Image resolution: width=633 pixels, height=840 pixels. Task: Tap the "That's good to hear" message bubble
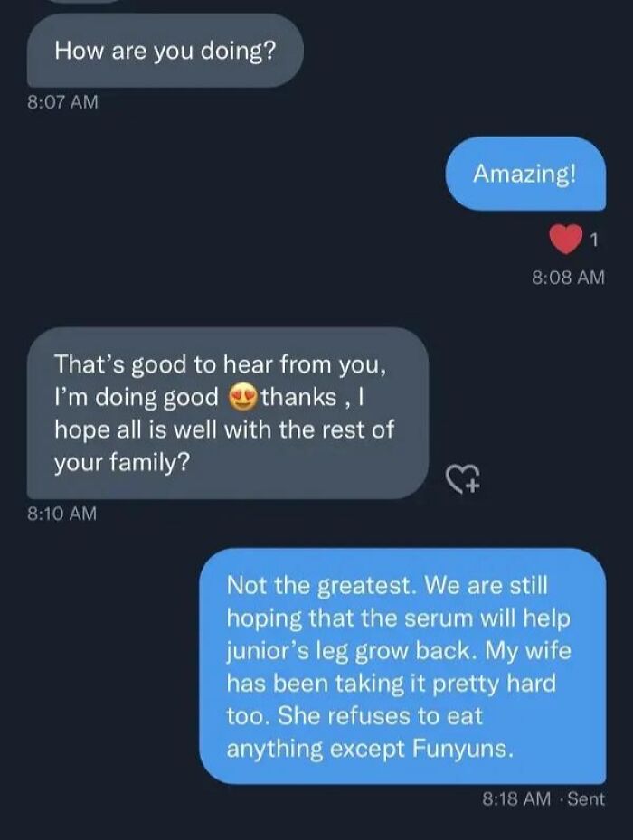[x=228, y=413]
